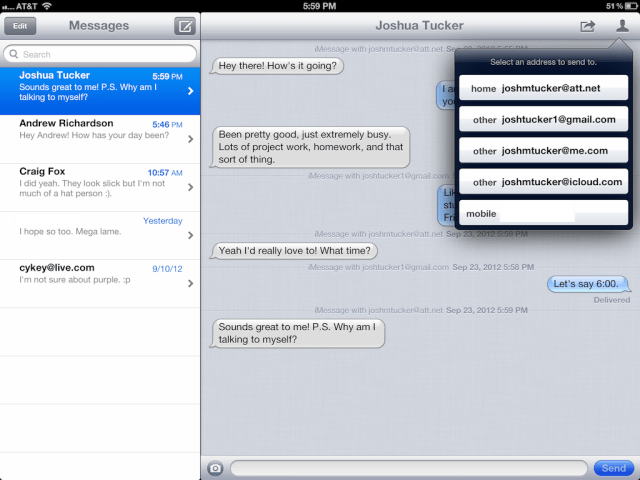Tap the 'Yeah I'd really love to! What time?' bubble
640x480 pixels.
pos(293,251)
